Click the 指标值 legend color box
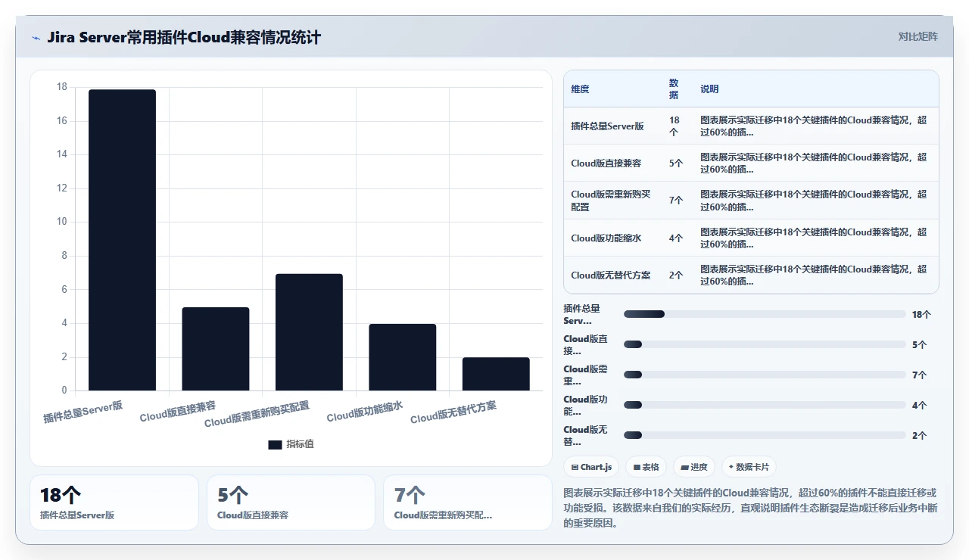Image resolution: width=969 pixels, height=560 pixels. pyautogui.click(x=275, y=444)
